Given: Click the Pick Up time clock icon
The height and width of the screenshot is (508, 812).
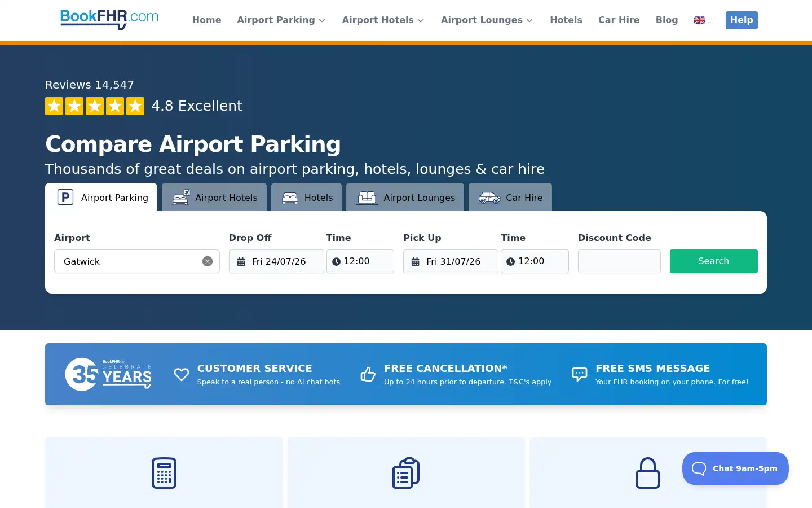Looking at the screenshot, I should [x=511, y=261].
